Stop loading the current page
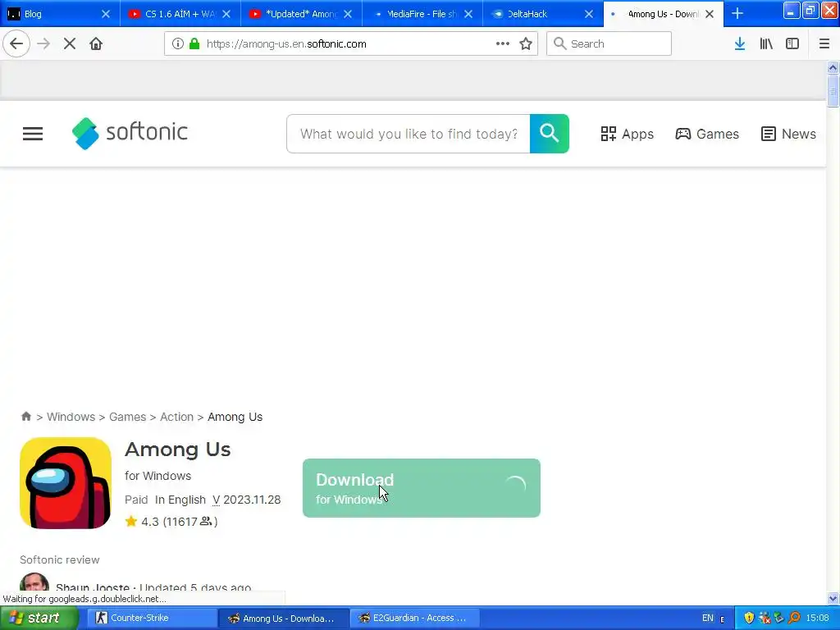840x630 pixels. [70, 43]
